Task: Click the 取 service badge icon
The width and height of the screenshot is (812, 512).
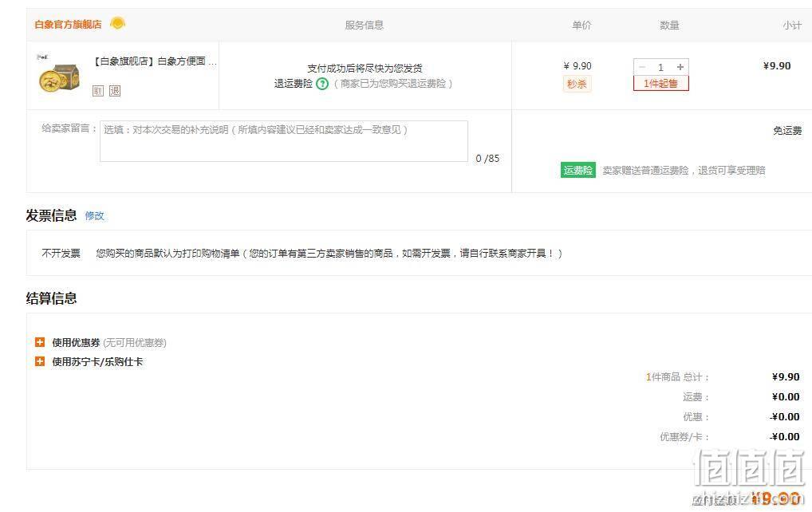Action: pyautogui.click(x=98, y=91)
